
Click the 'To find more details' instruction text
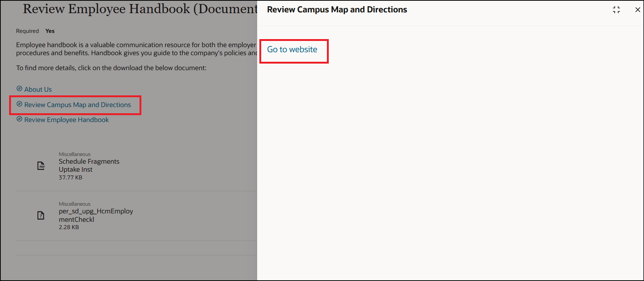coord(111,68)
